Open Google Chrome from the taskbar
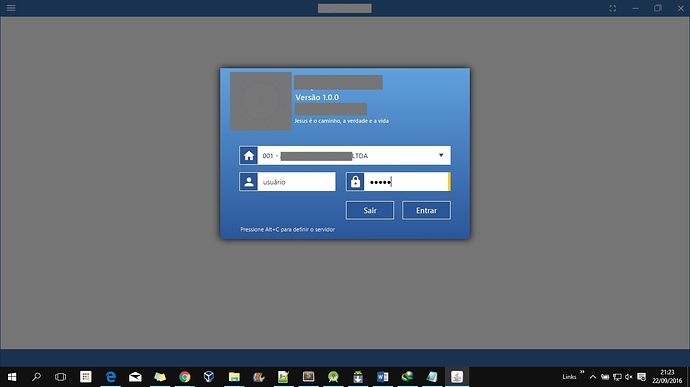The width and height of the screenshot is (690, 387). pos(185,377)
